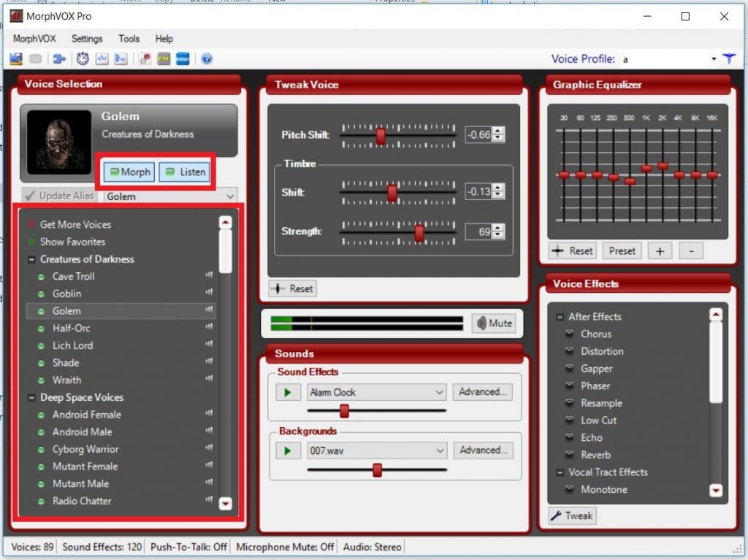Remove equalizer preset with minus button

[691, 251]
